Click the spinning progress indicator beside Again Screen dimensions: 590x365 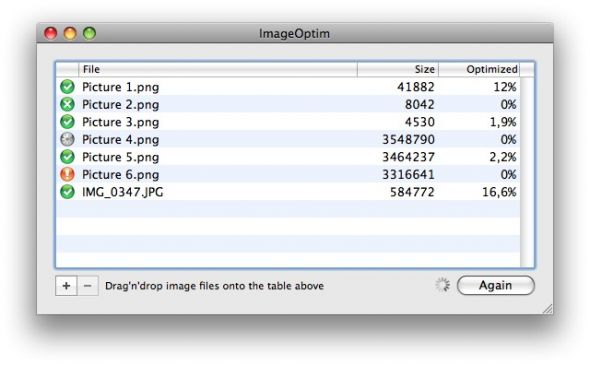click(442, 285)
